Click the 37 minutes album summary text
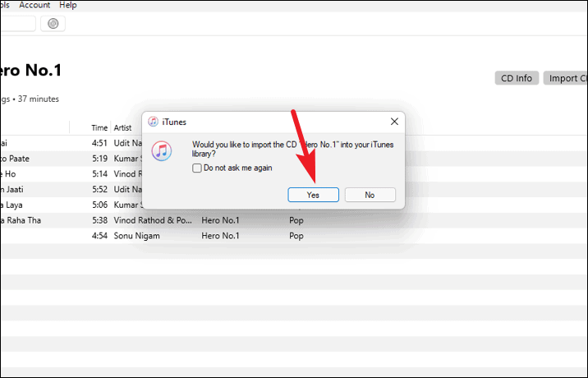This screenshot has height=378, width=588. pos(39,99)
